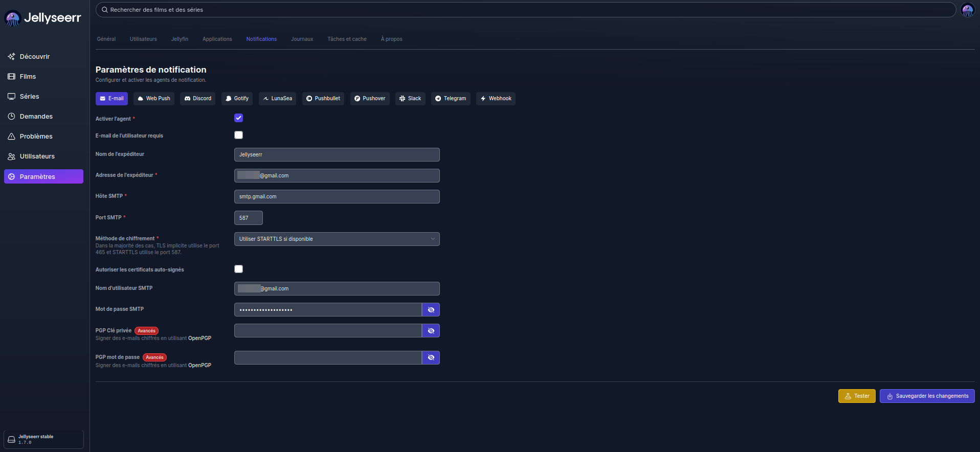Select the LunaSea agent
Screen dimensions: 980x452
[277, 99]
